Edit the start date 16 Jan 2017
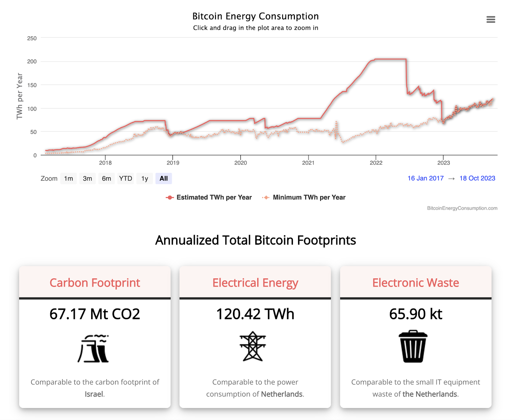This screenshot has width=519, height=420. pyautogui.click(x=425, y=178)
